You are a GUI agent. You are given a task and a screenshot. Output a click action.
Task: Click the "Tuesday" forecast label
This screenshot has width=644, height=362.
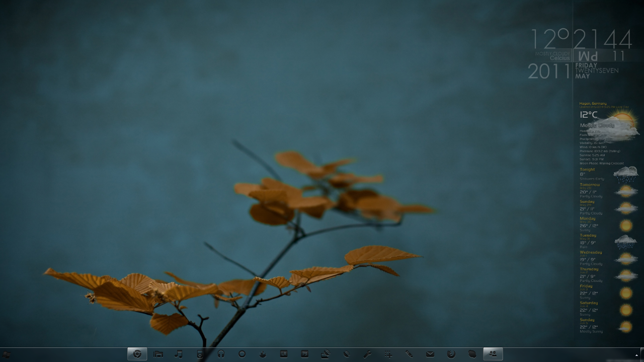pyautogui.click(x=588, y=235)
